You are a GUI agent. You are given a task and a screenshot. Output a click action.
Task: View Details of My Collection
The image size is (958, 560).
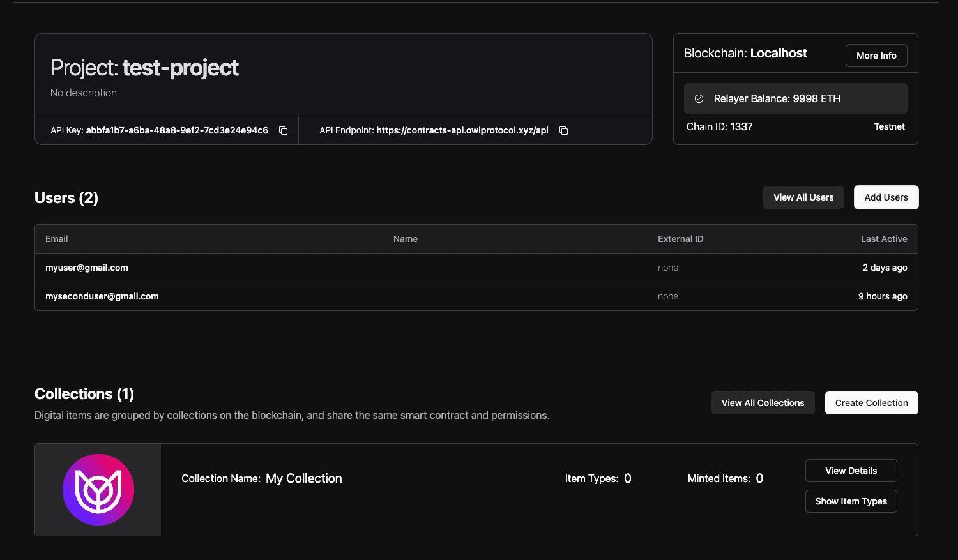click(851, 471)
